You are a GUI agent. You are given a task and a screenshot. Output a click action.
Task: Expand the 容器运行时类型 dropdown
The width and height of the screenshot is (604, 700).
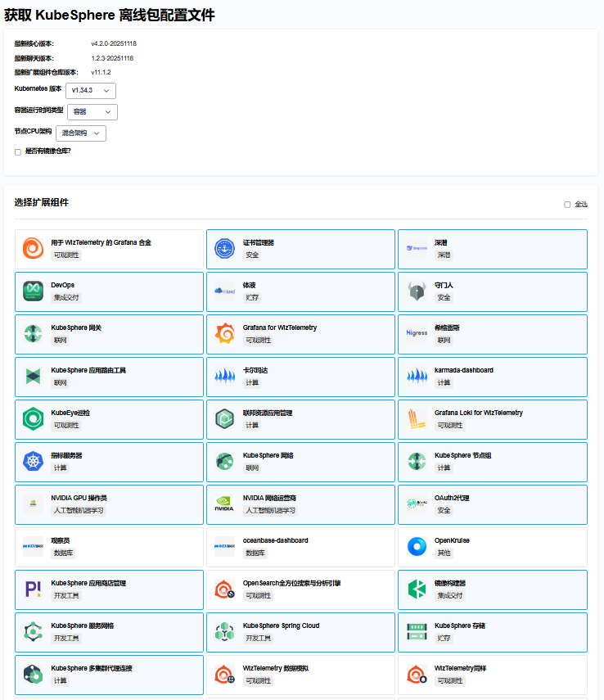pos(92,112)
